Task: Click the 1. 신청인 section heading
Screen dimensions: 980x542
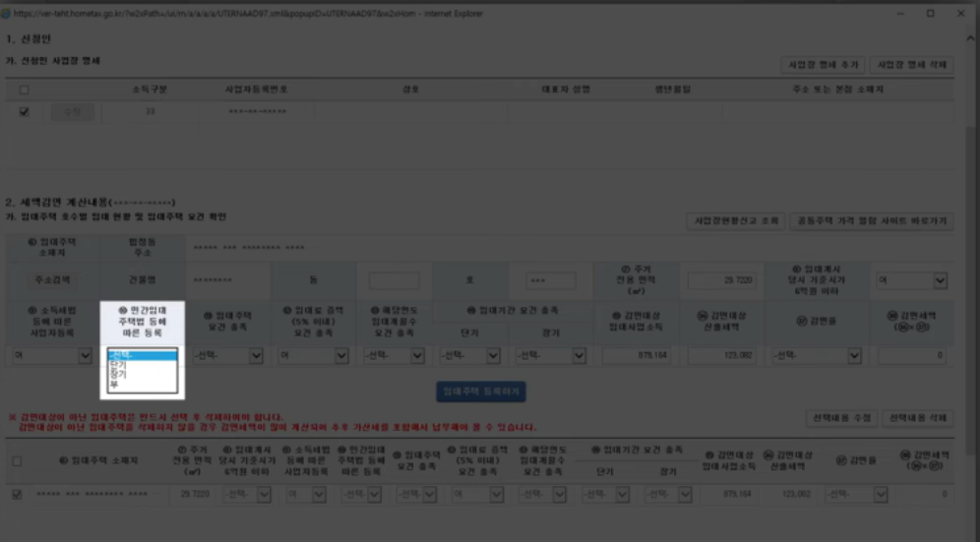Action: (x=29, y=38)
